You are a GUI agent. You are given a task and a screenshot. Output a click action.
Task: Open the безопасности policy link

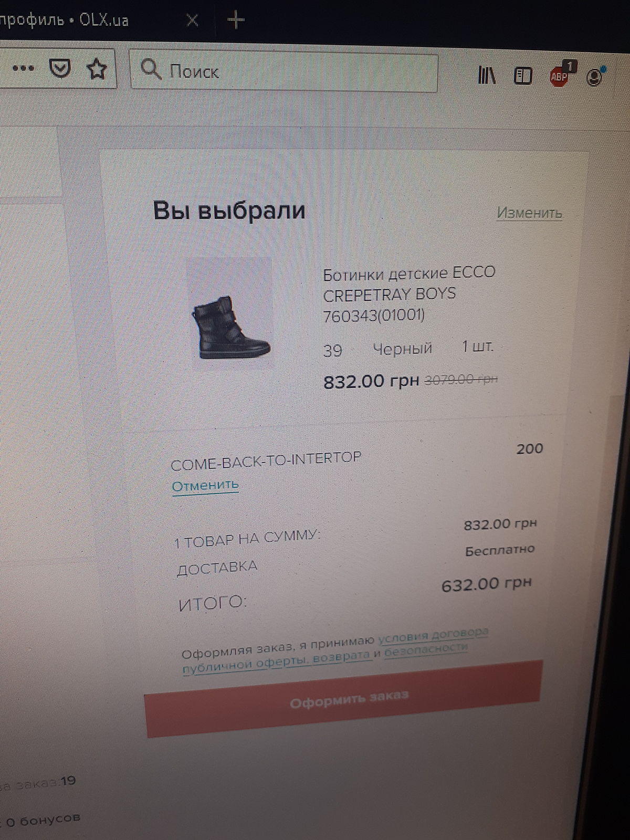426,649
